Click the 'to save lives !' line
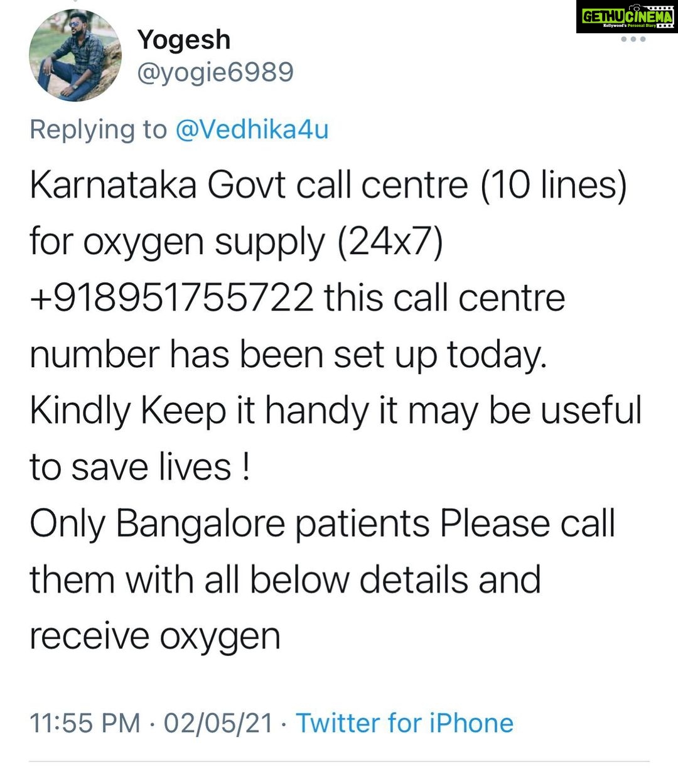Viewport: 678px width, 784px height. [x=140, y=468]
